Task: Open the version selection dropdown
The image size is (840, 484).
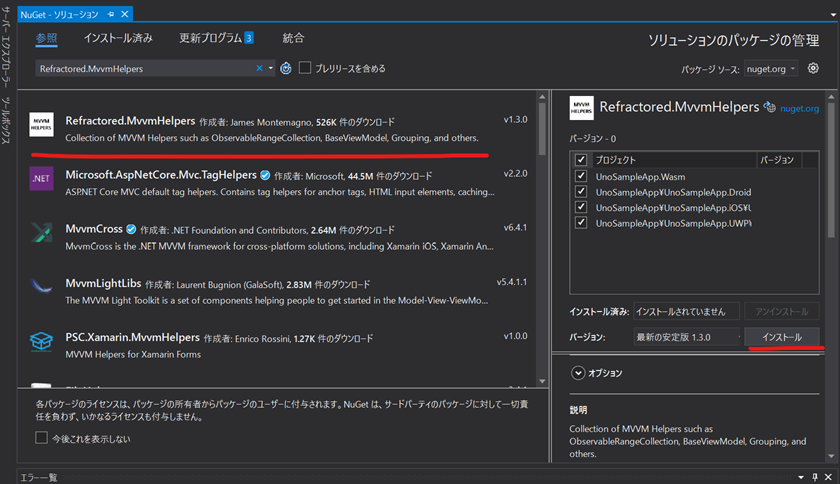Action: click(x=687, y=337)
